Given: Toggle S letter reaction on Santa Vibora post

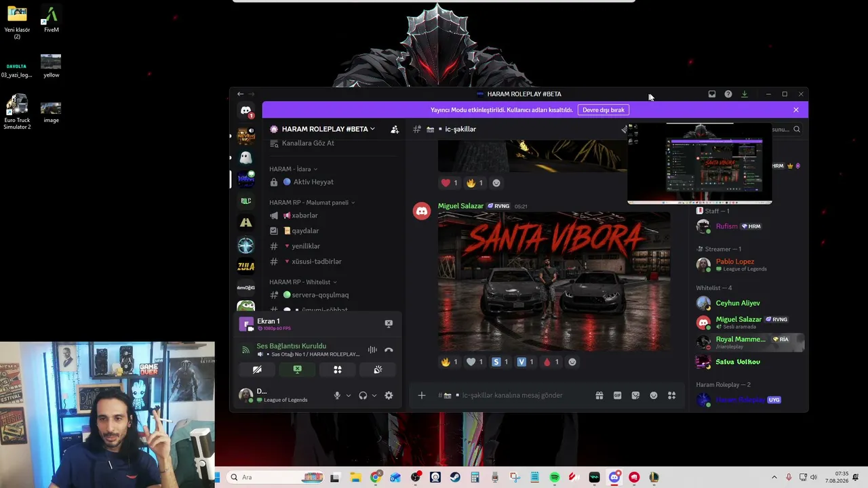Looking at the screenshot, I should tap(500, 362).
